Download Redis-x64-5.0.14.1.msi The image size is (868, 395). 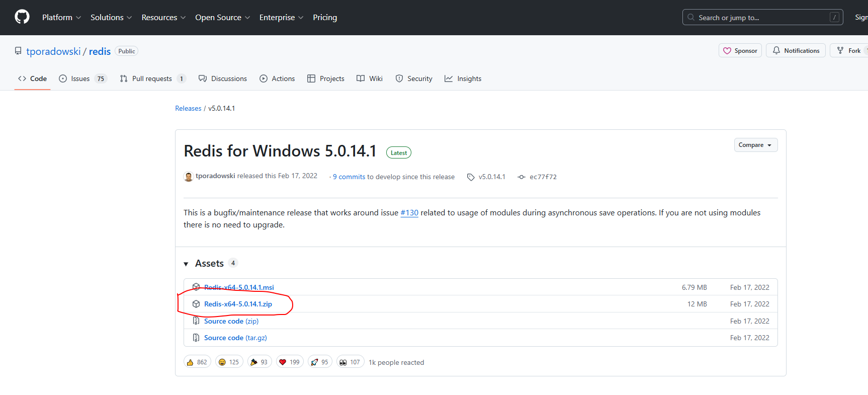tap(239, 287)
